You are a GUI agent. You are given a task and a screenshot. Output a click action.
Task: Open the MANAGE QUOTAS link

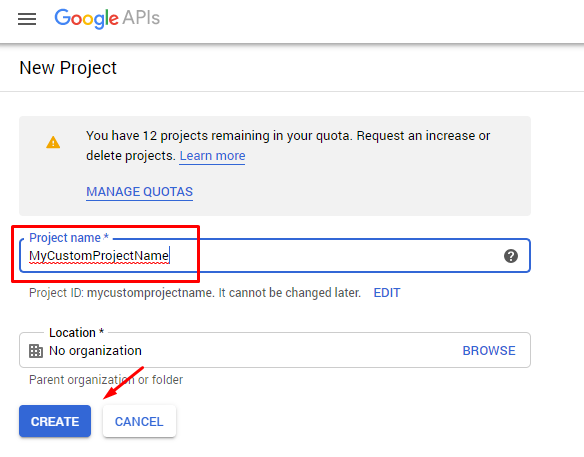(x=139, y=192)
